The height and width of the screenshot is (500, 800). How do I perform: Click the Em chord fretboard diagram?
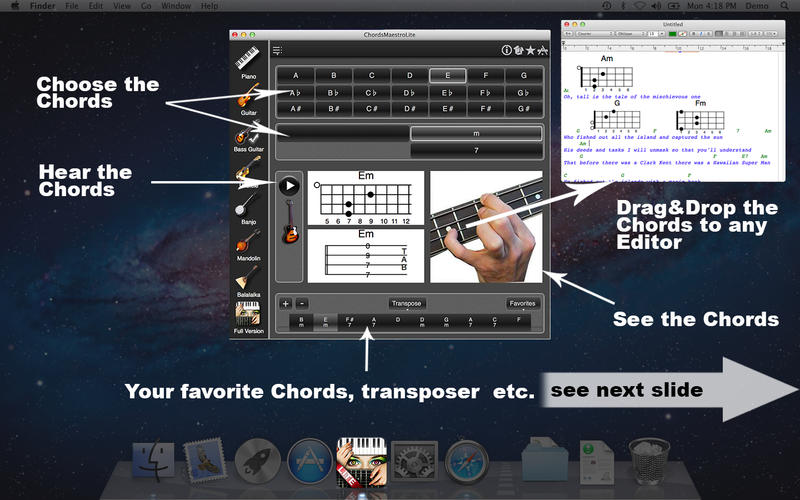tap(366, 198)
